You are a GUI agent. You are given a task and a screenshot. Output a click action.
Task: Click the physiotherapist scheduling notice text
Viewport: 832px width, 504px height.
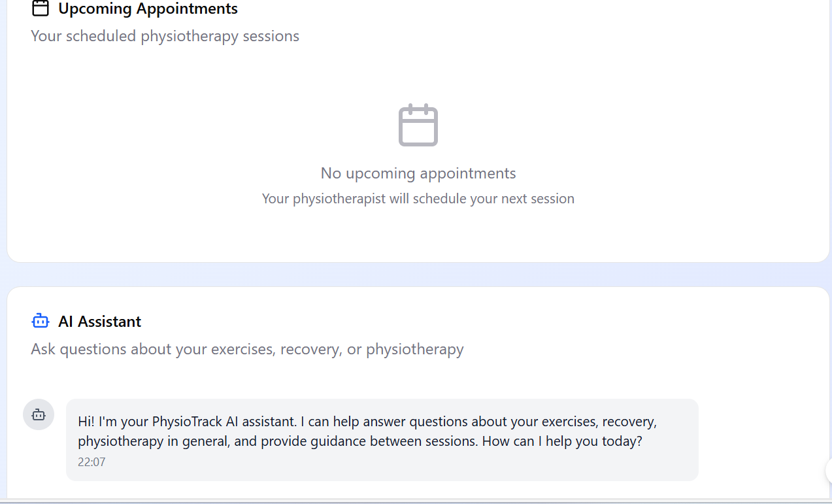pos(418,198)
